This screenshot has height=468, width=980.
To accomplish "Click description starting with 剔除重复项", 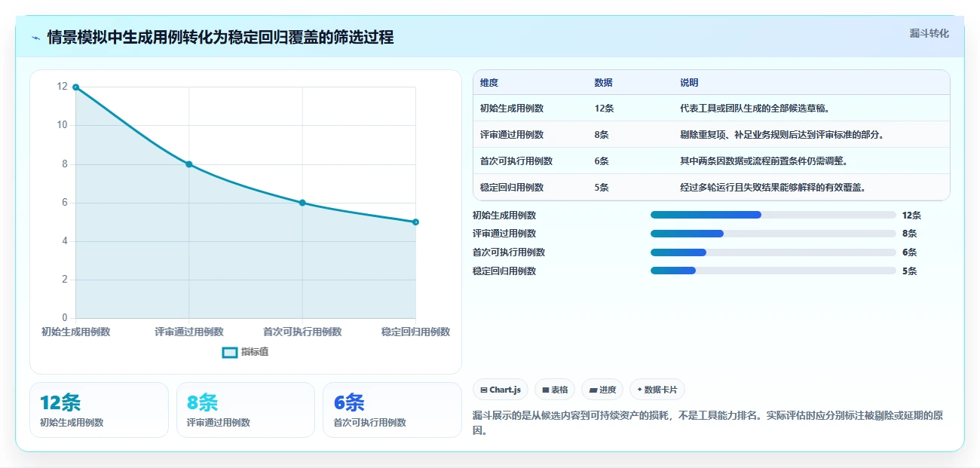I will coord(782,135).
